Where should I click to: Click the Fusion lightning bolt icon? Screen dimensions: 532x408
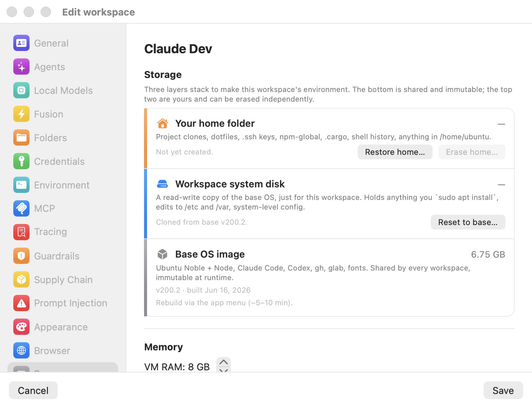(x=21, y=114)
